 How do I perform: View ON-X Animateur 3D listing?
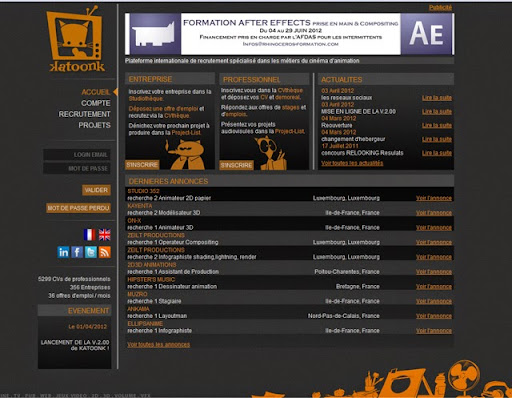(434, 227)
